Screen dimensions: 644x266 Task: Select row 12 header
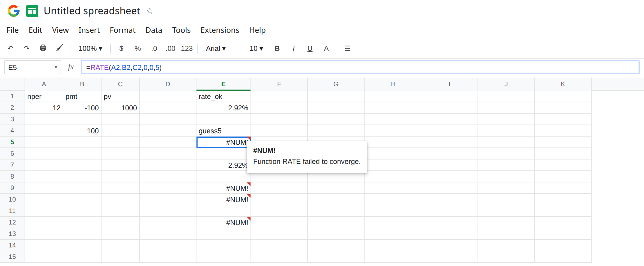12,222
